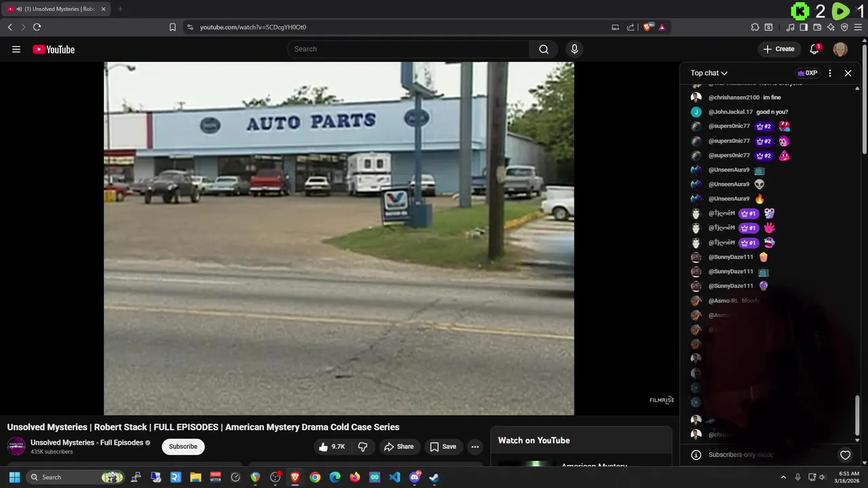
Task: Click the YouTube search field
Action: pyautogui.click(x=408, y=49)
